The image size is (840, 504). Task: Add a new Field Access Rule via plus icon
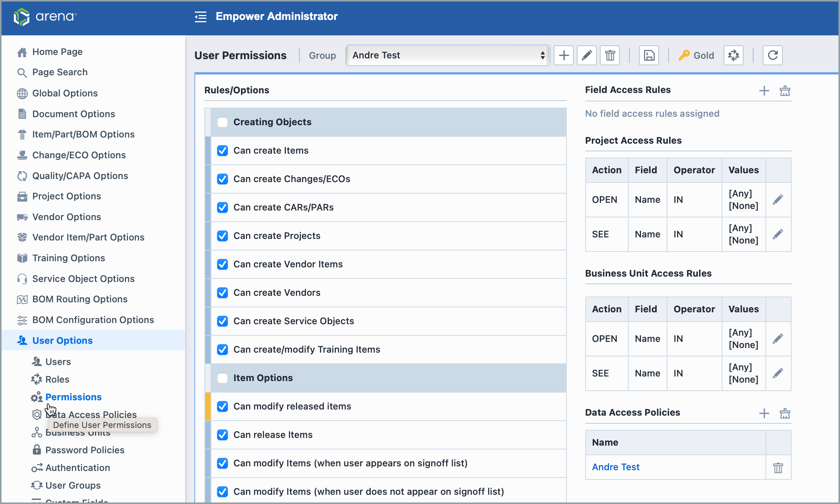point(764,91)
